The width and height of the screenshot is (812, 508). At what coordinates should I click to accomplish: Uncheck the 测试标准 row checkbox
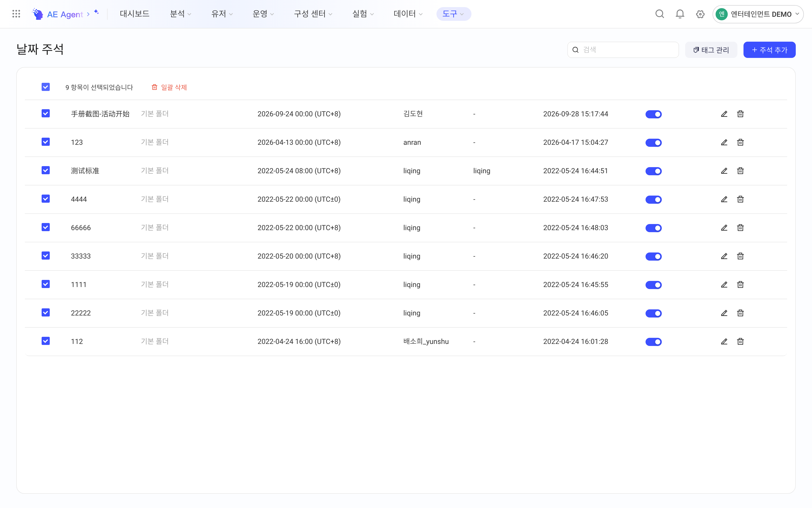click(46, 170)
